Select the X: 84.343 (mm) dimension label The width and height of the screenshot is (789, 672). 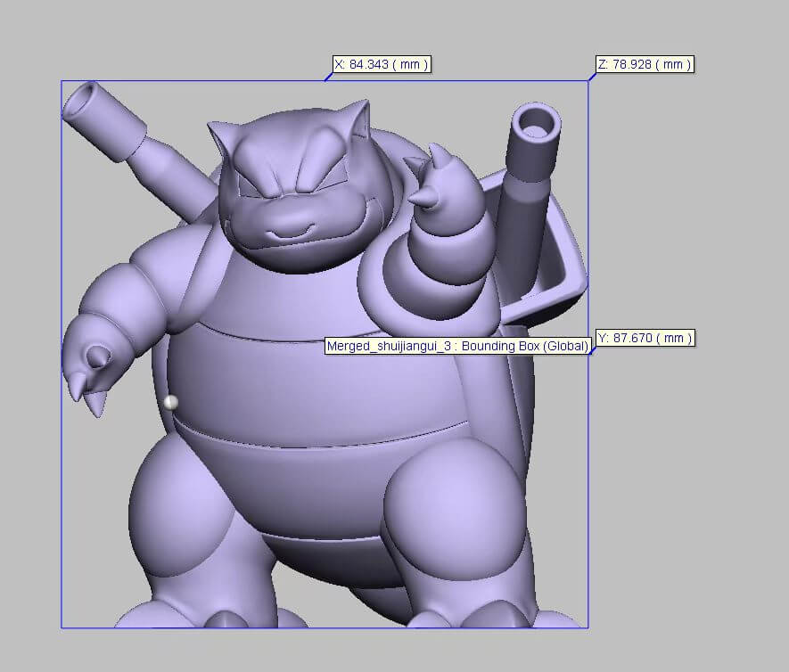tap(382, 64)
